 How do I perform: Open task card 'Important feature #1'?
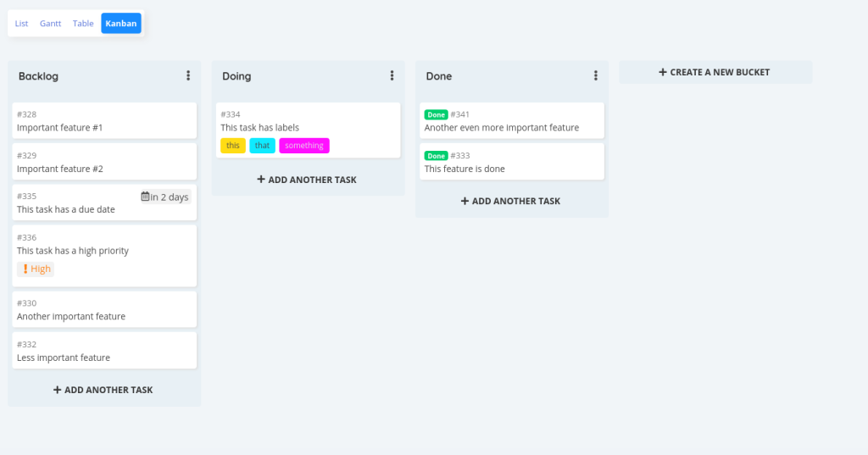click(x=104, y=120)
